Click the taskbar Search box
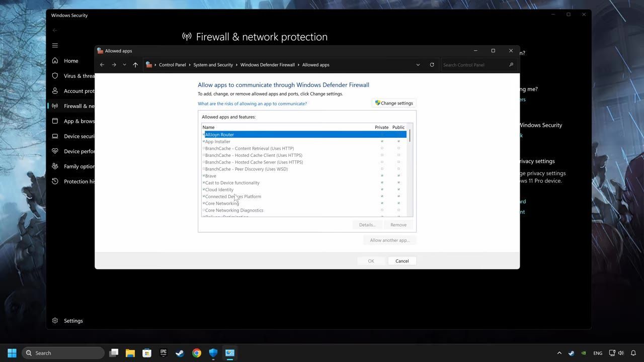This screenshot has width=644, height=362. pos(63,353)
